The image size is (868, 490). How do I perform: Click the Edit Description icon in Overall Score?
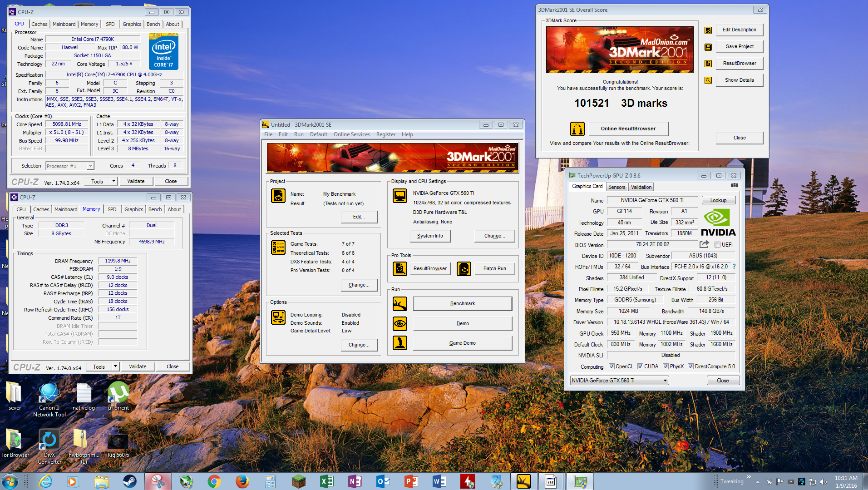coord(708,30)
